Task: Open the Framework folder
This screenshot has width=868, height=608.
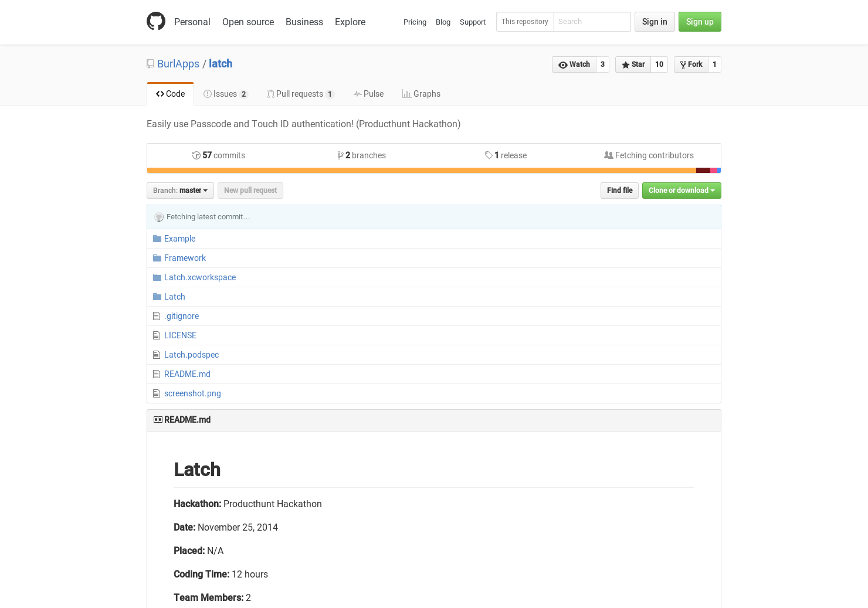Action: click(x=185, y=258)
